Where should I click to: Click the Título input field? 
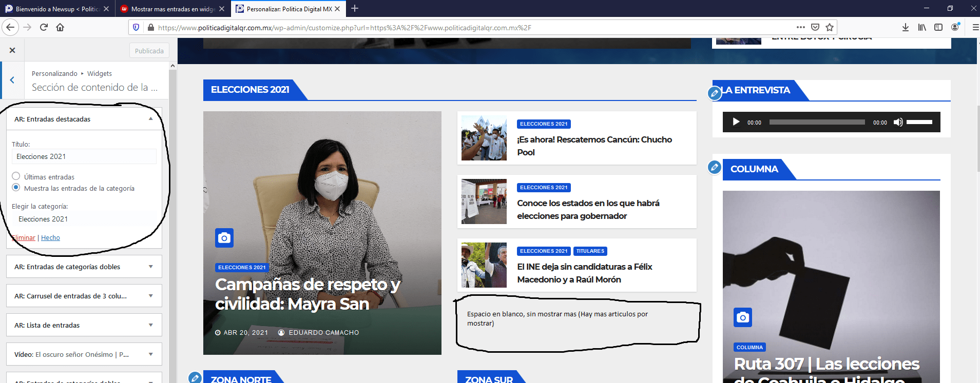pos(84,156)
